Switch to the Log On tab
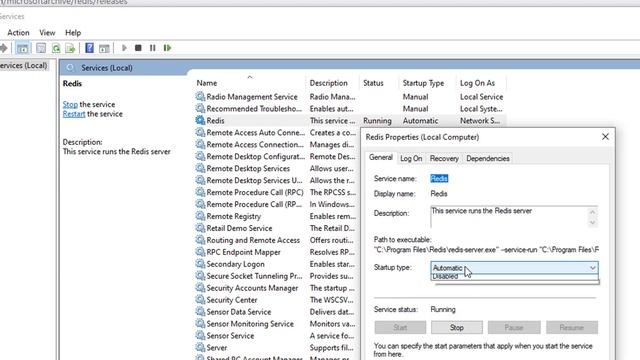The width and height of the screenshot is (640, 360). 411,158
